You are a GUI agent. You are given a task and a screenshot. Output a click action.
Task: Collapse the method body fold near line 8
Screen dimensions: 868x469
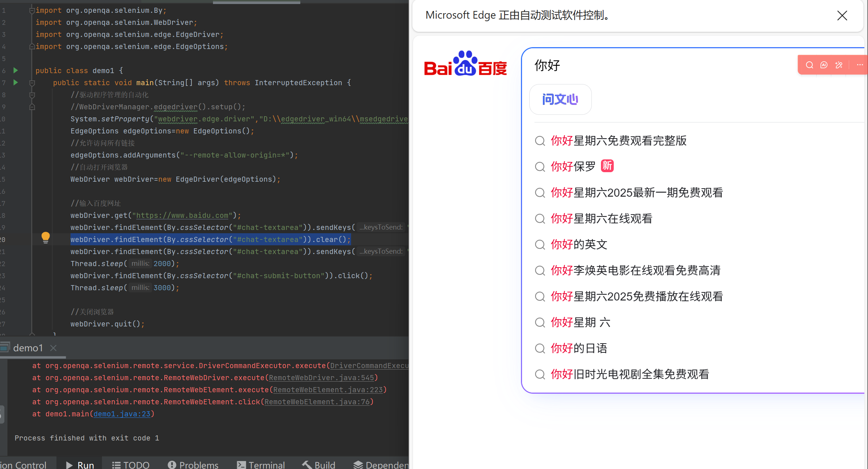click(32, 95)
